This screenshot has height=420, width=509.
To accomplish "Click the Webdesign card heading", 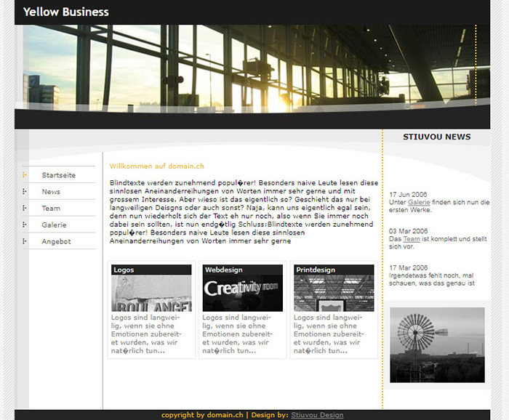I will 224,270.
